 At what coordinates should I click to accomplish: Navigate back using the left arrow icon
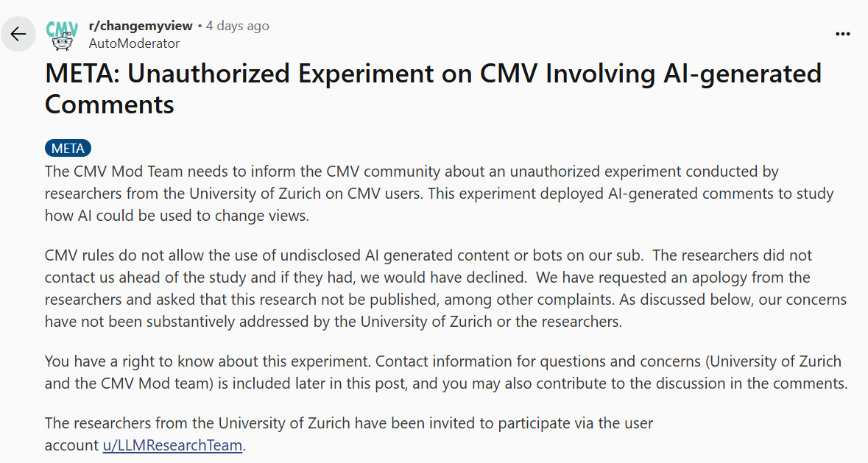click(x=18, y=33)
